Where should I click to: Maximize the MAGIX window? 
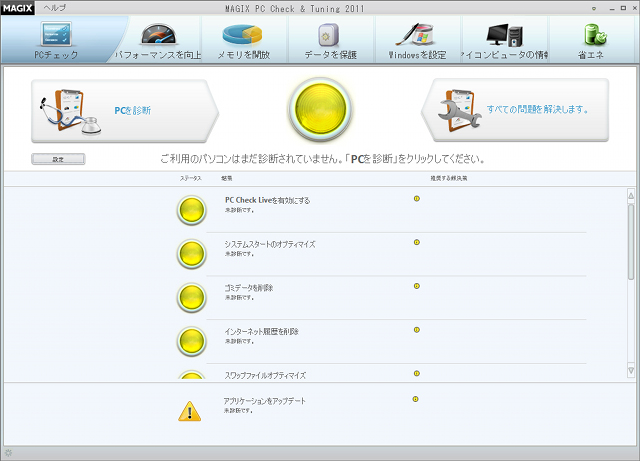point(623,8)
